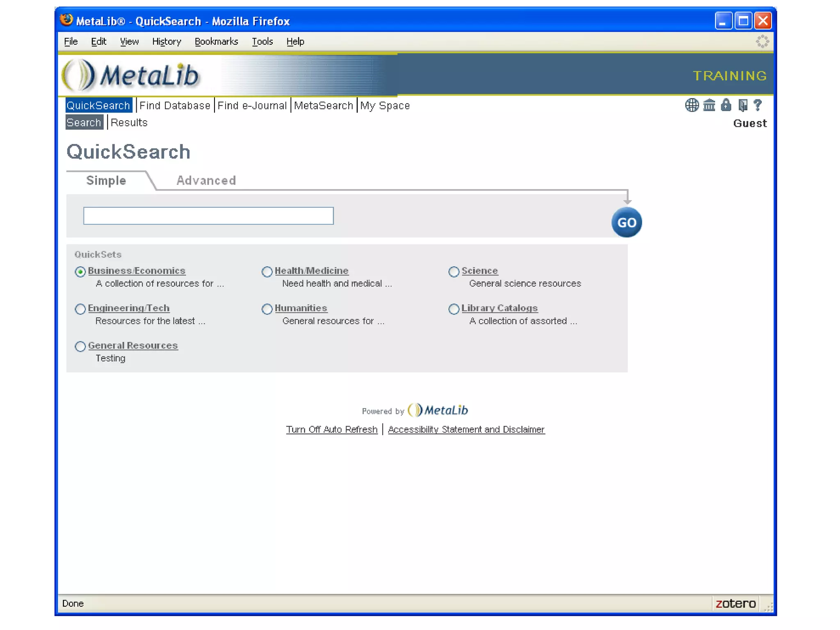Click the question mark help icon
Viewport: 840px width, 630px height.
[758, 105]
